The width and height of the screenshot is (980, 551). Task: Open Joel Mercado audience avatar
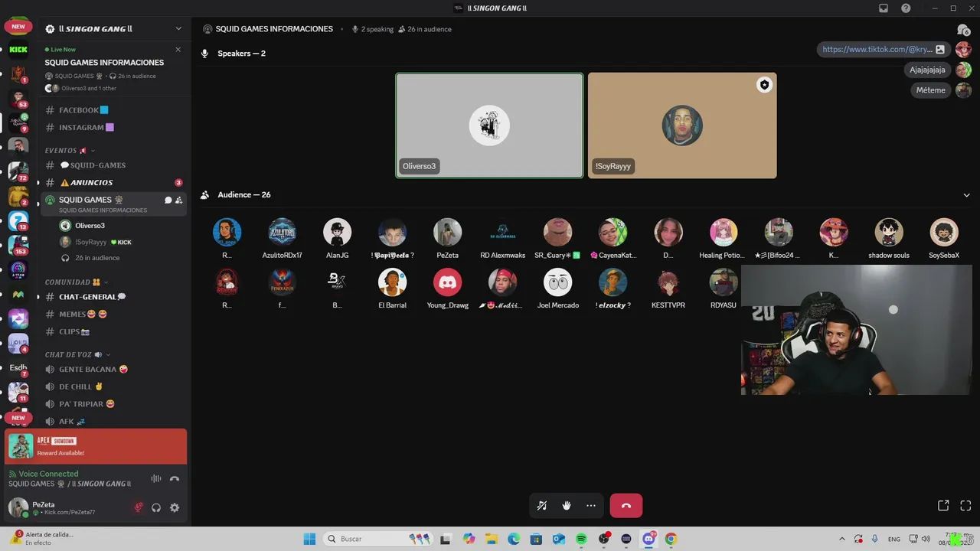coord(557,282)
